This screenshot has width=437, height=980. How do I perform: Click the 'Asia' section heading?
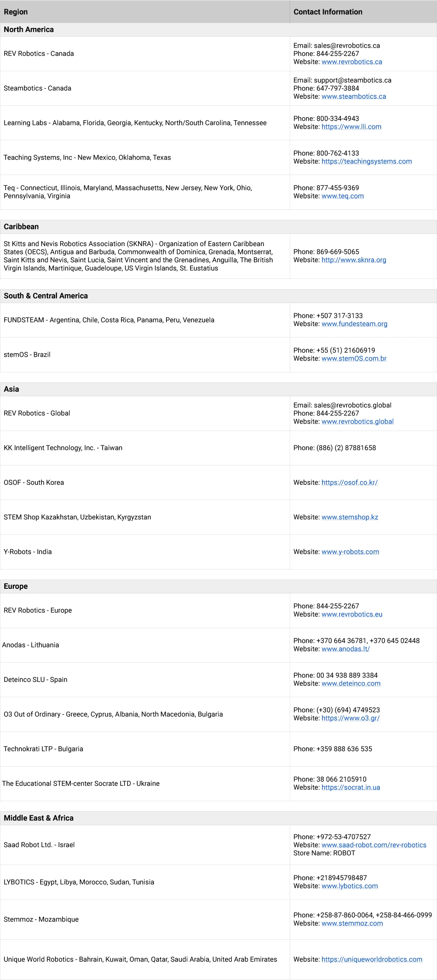[x=11, y=389]
